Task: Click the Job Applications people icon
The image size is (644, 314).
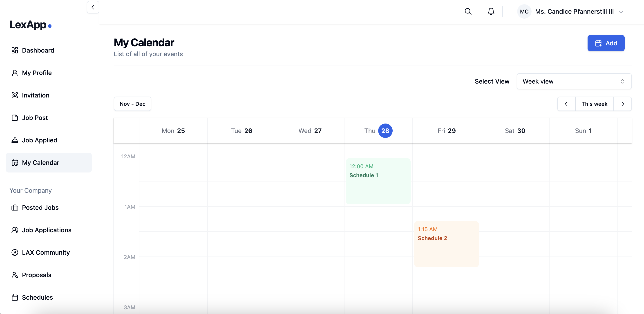Action: coord(15,230)
